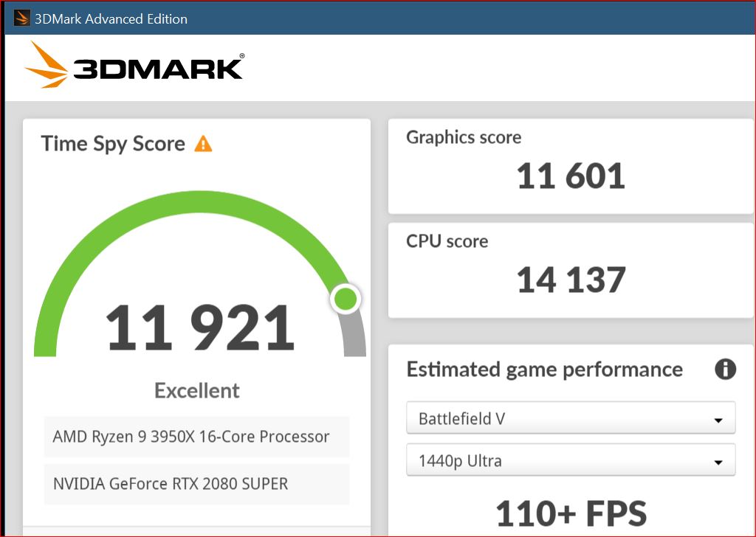Click the Estimated game performance heading
The height and width of the screenshot is (537, 756).
[544, 370]
